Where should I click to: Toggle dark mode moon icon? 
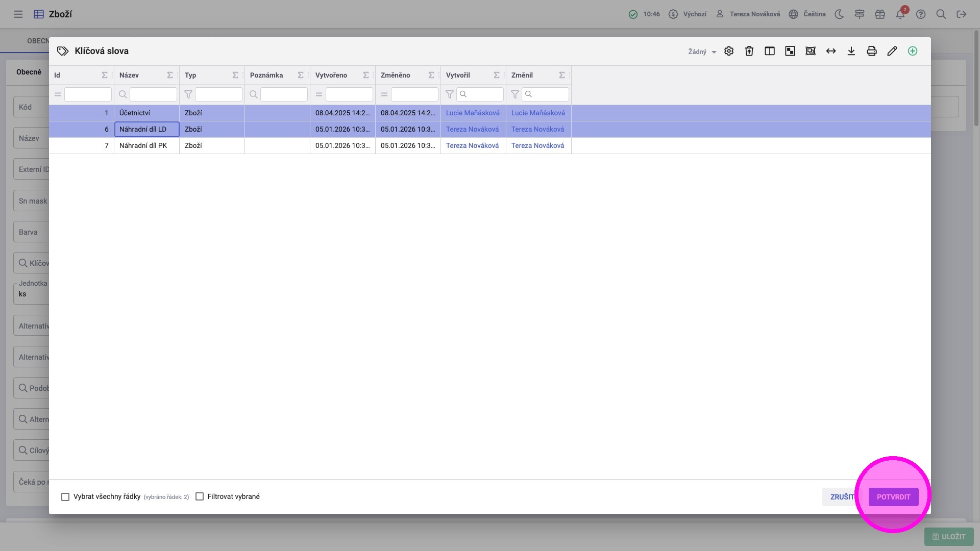point(839,14)
